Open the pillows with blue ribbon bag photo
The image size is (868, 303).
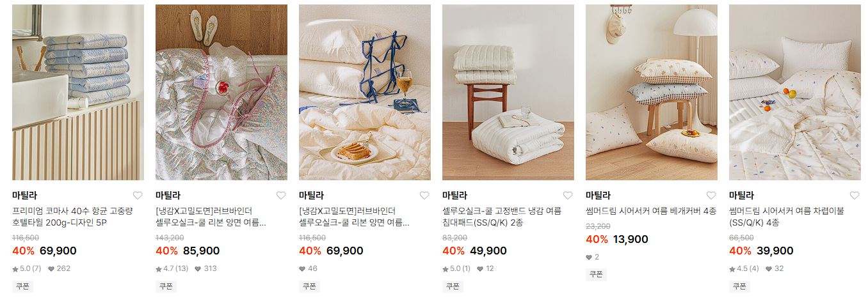pyautogui.click(x=365, y=93)
